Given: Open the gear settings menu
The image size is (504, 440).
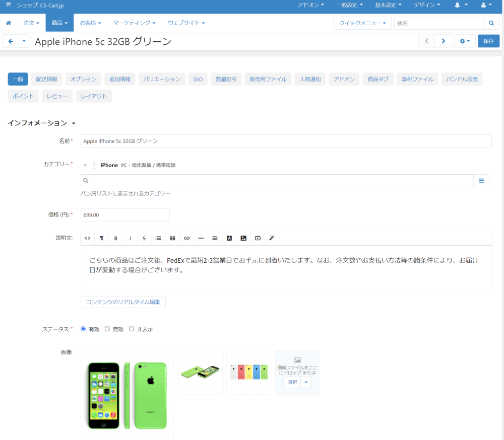Looking at the screenshot, I should (x=465, y=41).
